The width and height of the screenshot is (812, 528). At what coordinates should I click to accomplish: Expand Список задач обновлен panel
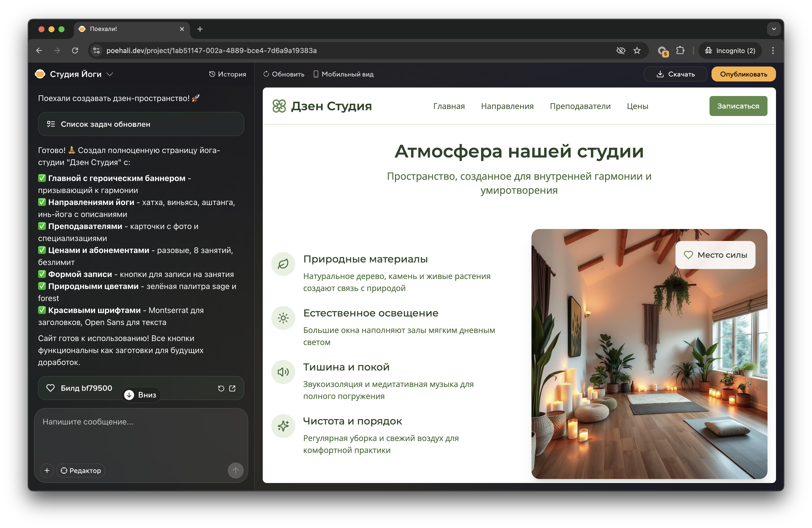(141, 124)
